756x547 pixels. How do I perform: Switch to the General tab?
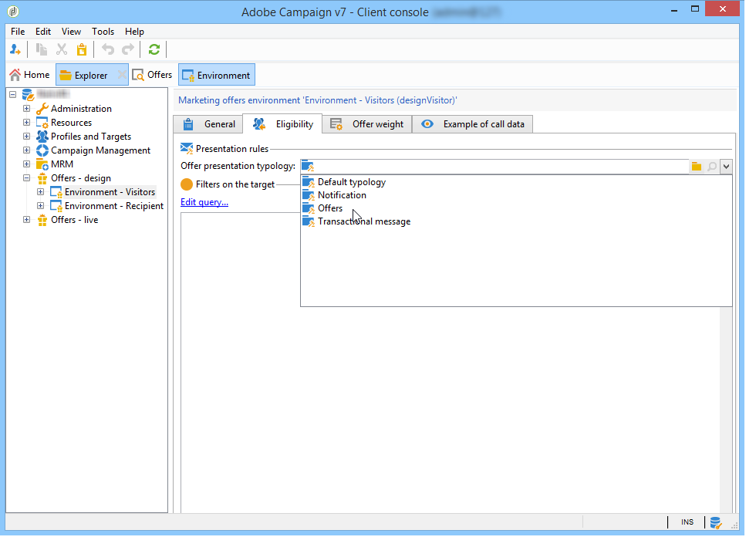pos(208,124)
